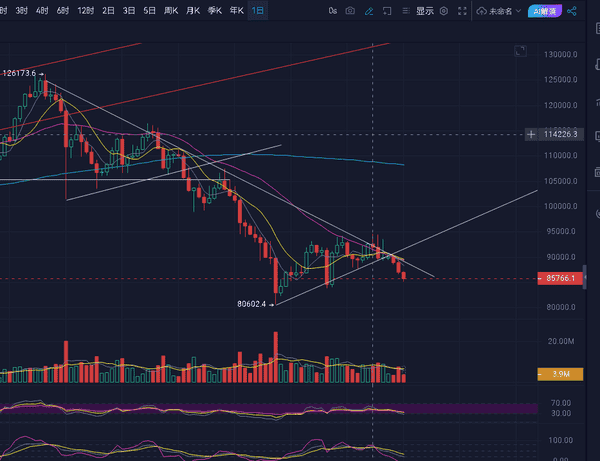600x461 pixels.
Task: Click the yellow 3.9M volume label
Action: click(560, 375)
